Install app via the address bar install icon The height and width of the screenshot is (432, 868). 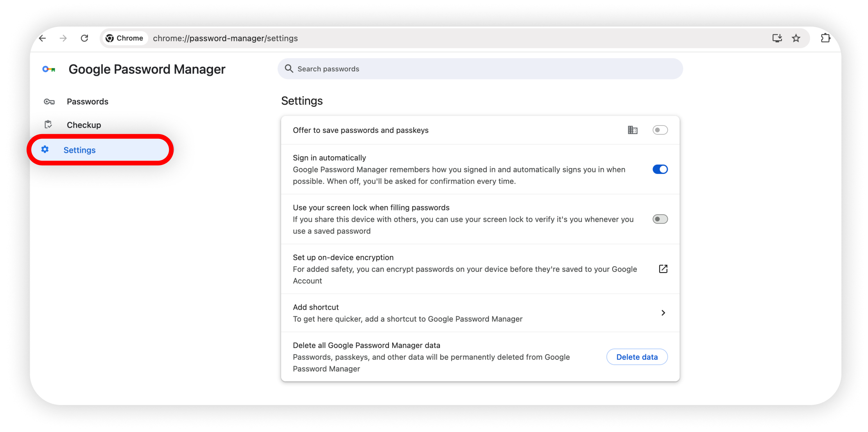[x=777, y=38]
